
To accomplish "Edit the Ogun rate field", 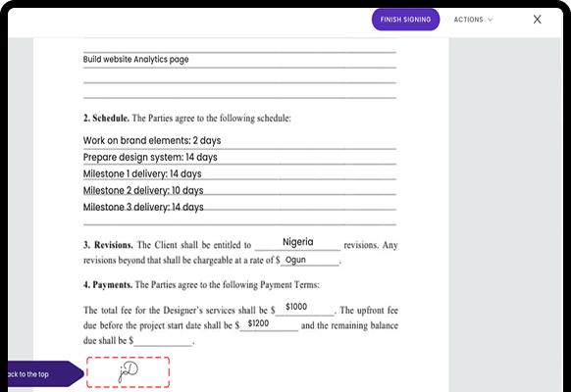I will coord(309,260).
